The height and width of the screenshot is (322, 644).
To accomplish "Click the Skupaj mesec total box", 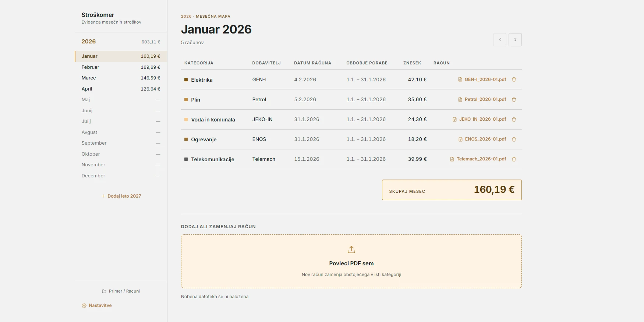I will [x=452, y=190].
